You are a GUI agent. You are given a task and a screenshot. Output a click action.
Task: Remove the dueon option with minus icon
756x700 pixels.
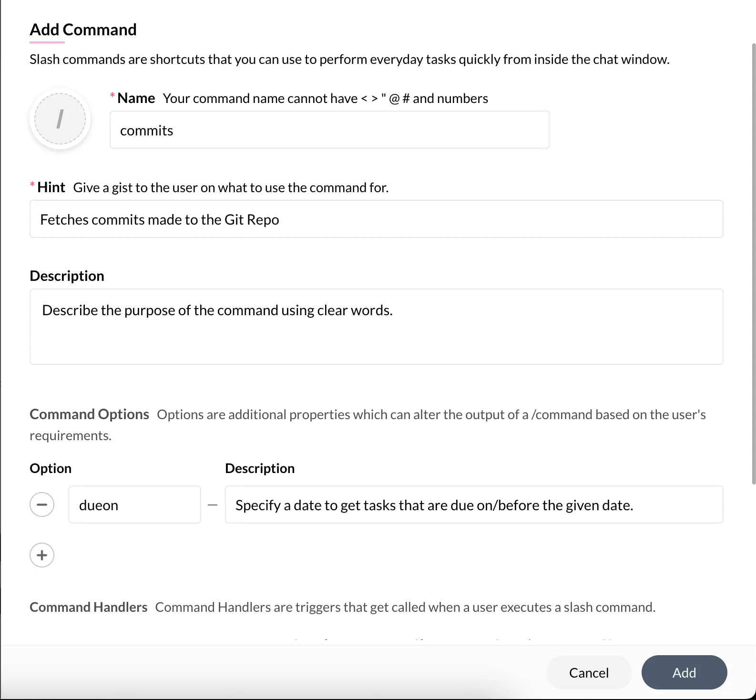(x=42, y=504)
